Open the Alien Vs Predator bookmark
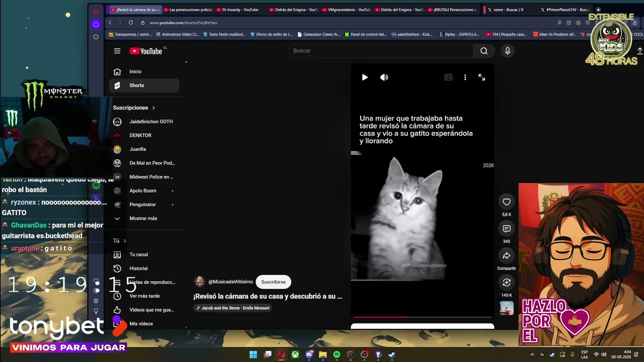Viewport: 644px width, 362px height. click(x=555, y=35)
